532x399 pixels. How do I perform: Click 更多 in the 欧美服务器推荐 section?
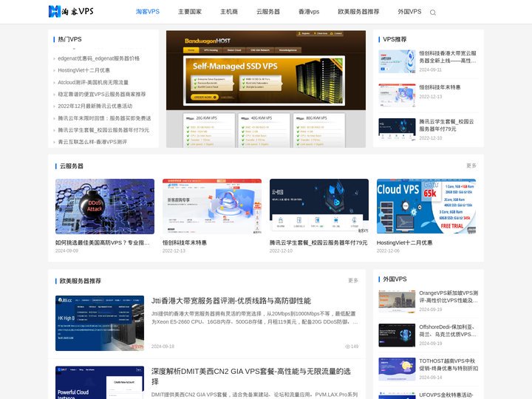click(x=353, y=281)
